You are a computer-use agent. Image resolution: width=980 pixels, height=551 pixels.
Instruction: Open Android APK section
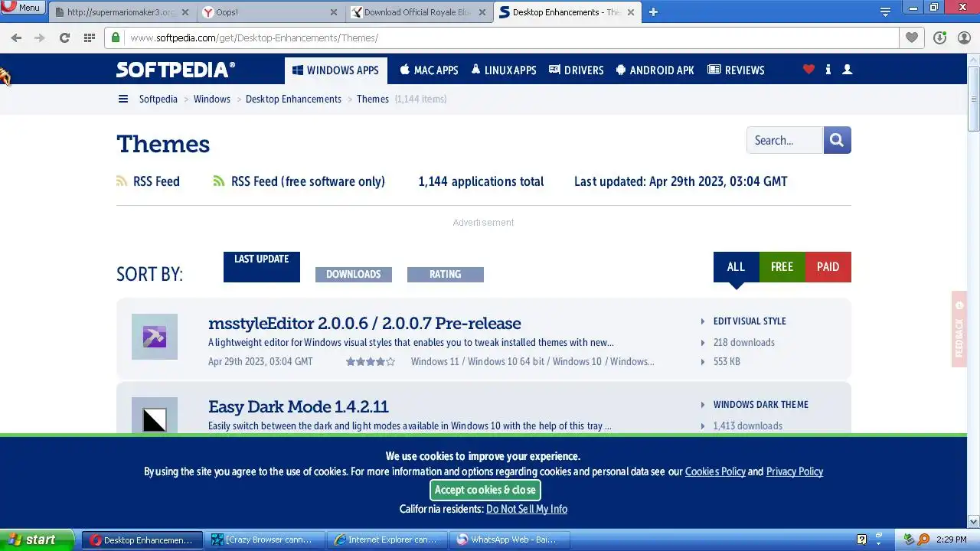coord(655,70)
